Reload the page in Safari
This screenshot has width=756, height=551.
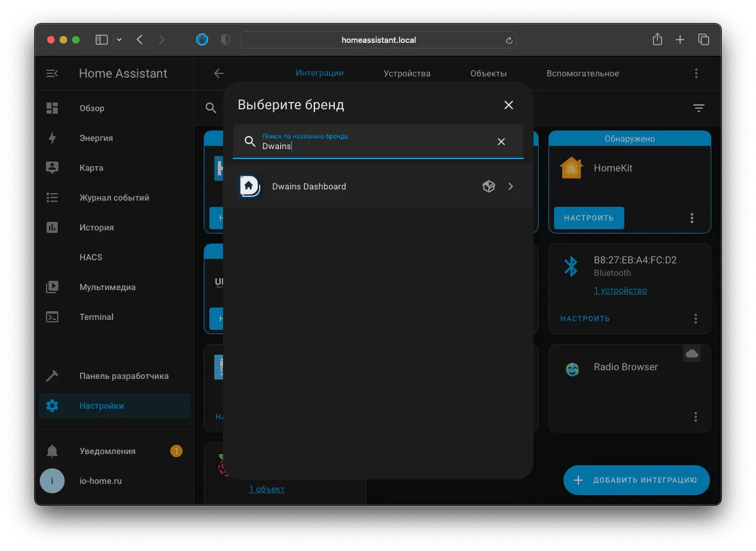(x=509, y=40)
